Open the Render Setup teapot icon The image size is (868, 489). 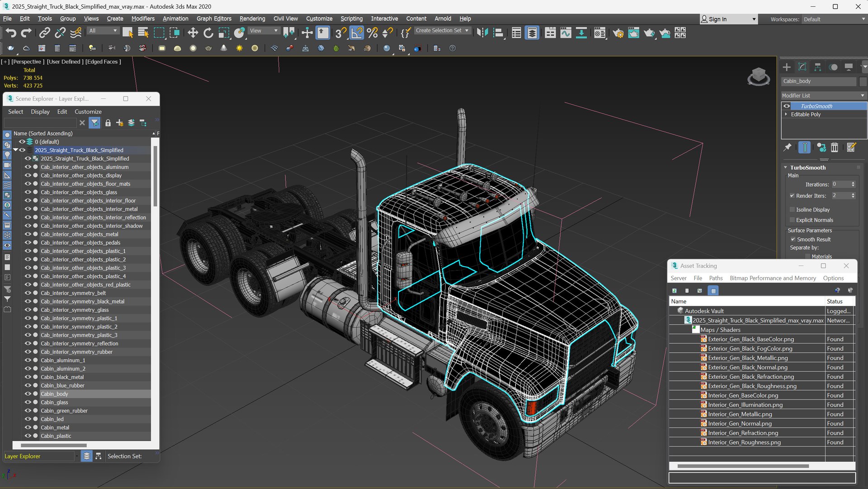click(x=618, y=33)
